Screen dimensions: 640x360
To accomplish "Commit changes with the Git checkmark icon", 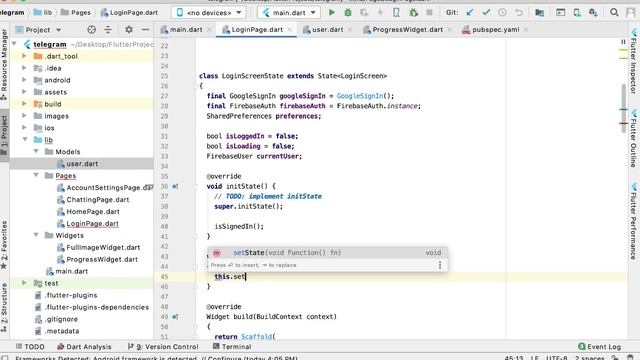I will tap(486, 13).
